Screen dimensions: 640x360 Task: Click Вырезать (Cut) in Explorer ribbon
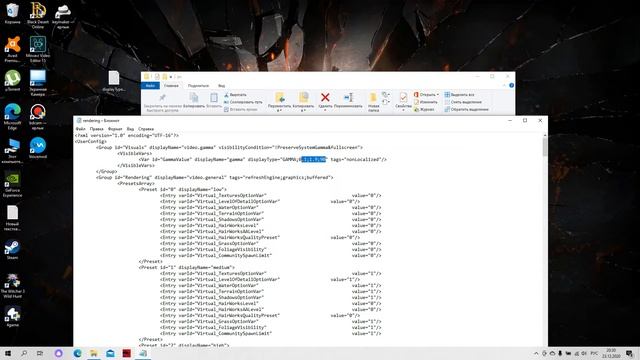[x=236, y=95]
